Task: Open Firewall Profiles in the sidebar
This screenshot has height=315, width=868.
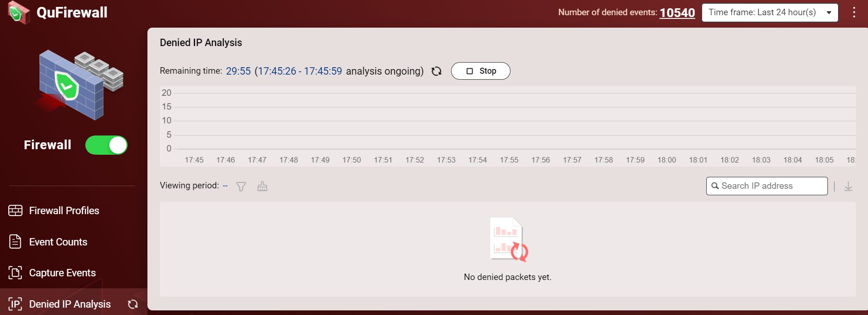Action: [64, 210]
